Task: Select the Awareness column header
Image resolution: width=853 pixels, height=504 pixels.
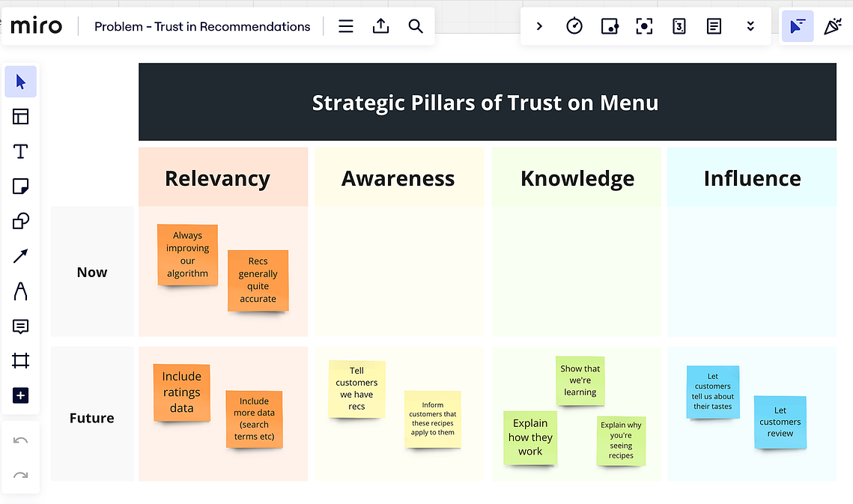Action: [x=398, y=177]
